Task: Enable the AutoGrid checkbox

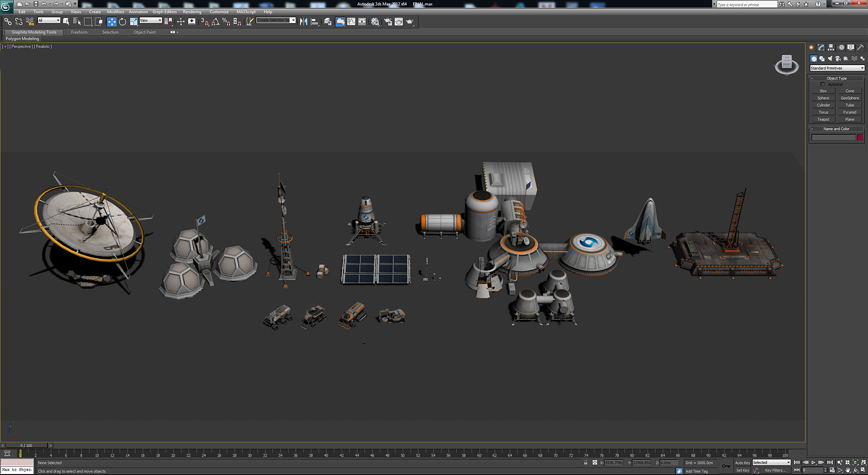Action: 823,84
